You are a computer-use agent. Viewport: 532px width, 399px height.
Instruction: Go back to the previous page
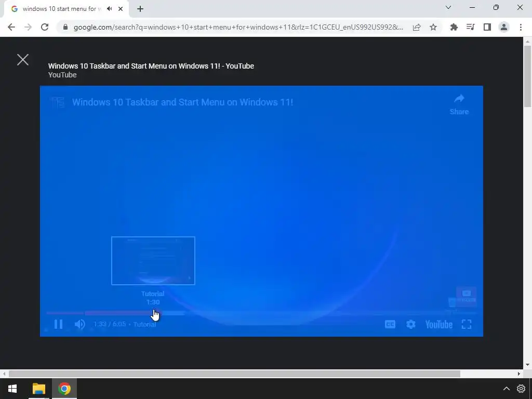pyautogui.click(x=11, y=27)
